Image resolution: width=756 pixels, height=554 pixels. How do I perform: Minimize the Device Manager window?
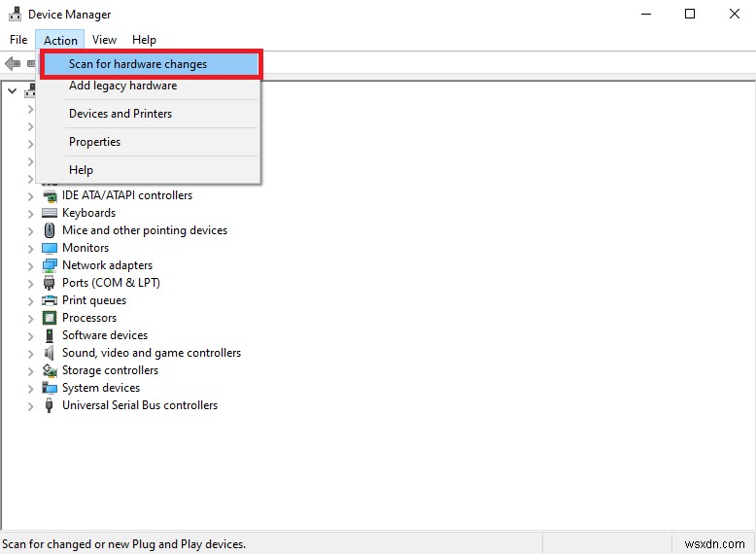[x=646, y=14]
